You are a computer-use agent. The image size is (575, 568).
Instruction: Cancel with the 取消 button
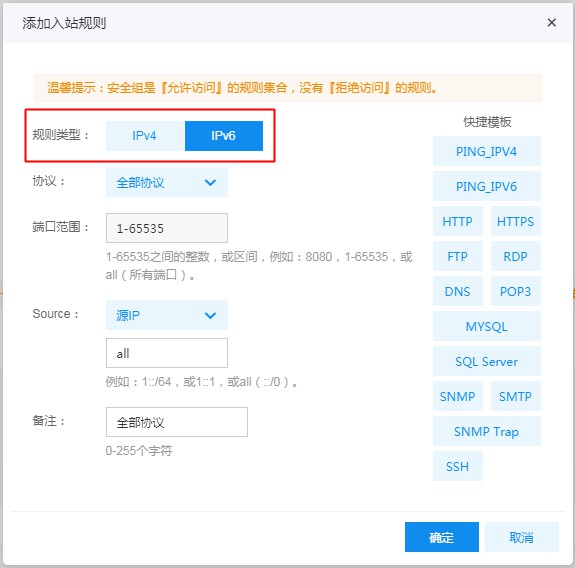[x=522, y=537]
